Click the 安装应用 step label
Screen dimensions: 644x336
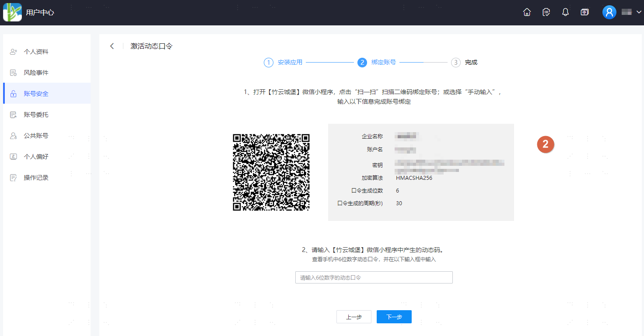coord(290,63)
